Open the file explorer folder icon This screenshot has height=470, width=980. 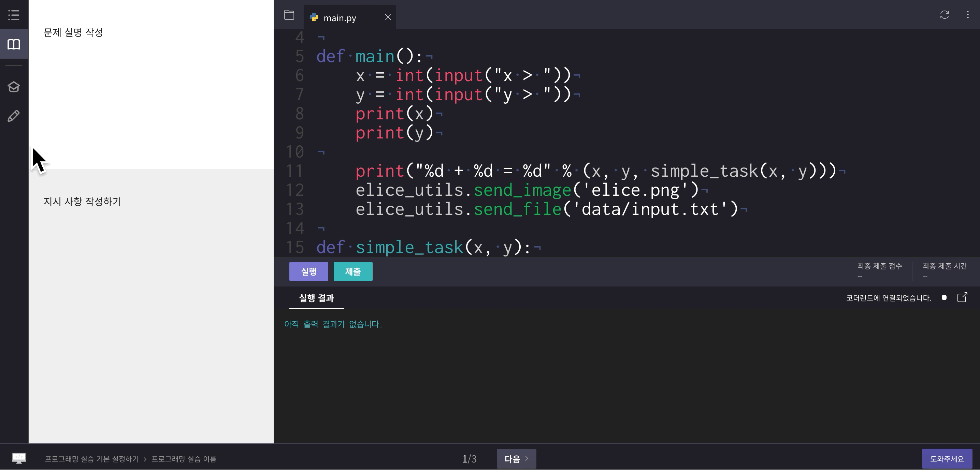(x=289, y=15)
